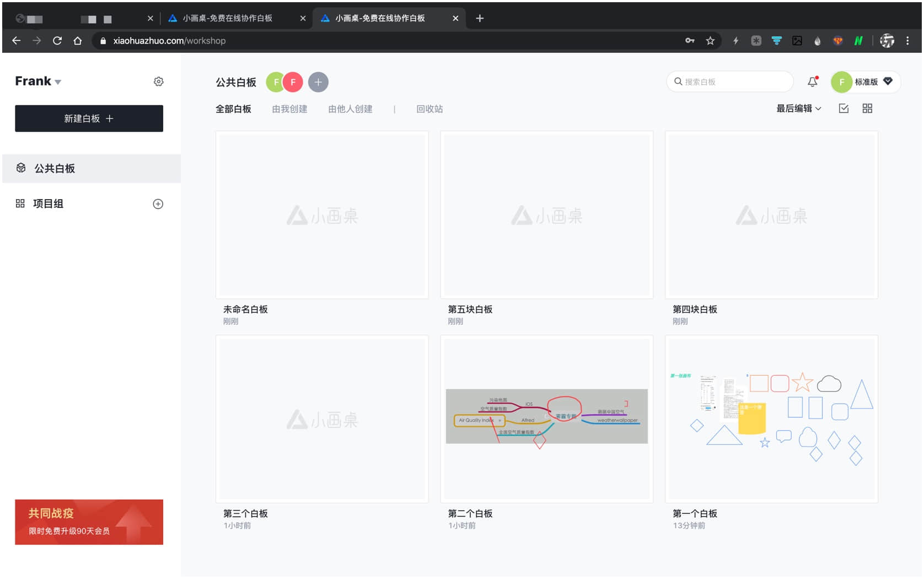Switch to grid view layout icon
The width and height of the screenshot is (924, 579).
(x=867, y=109)
